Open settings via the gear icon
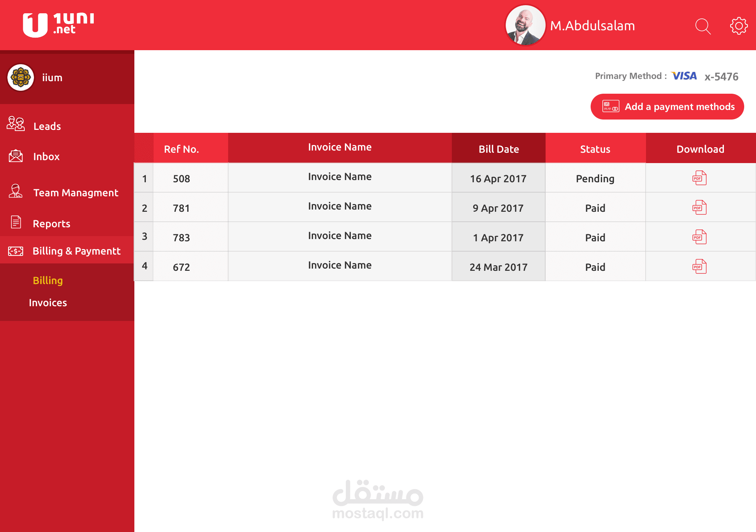Viewport: 756px width, 532px height. (738, 26)
